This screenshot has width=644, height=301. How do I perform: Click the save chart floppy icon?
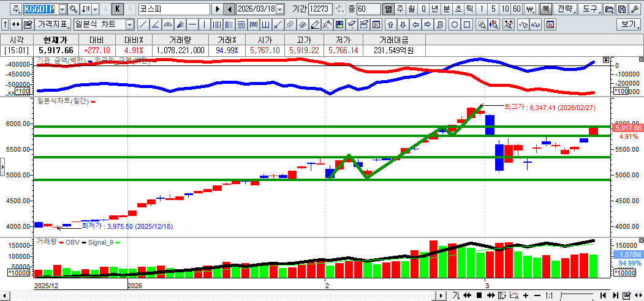(622, 9)
